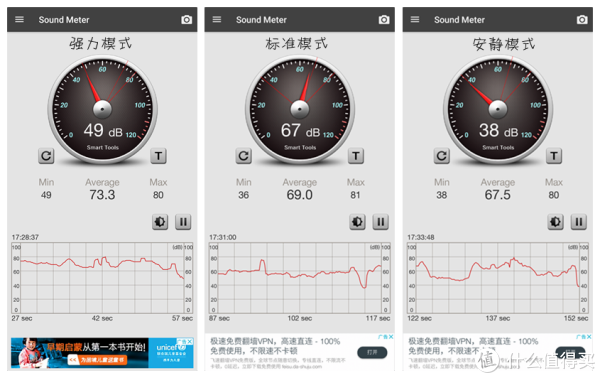Screen dimensions: 600x378
Task: Open hamburger menu in 安静模式 panel
Action: [x=415, y=19]
